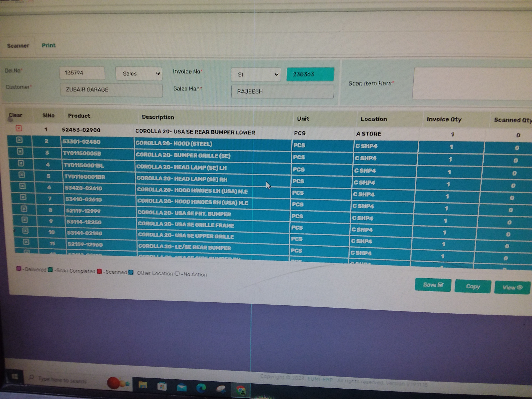Clear row 8 product 52119-12999

click(x=24, y=208)
